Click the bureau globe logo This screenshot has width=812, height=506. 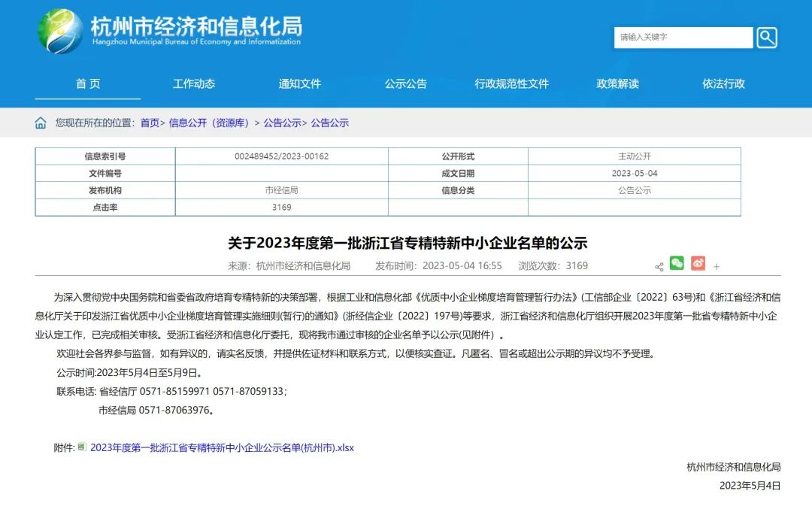[61, 32]
